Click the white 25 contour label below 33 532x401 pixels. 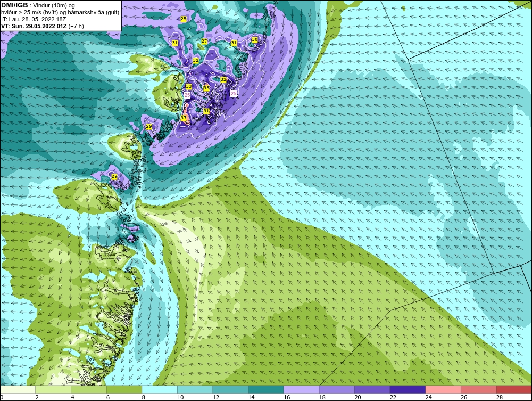(x=187, y=95)
